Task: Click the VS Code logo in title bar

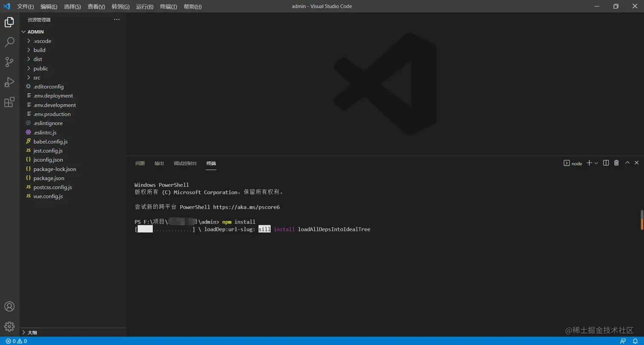Action: click(x=7, y=6)
